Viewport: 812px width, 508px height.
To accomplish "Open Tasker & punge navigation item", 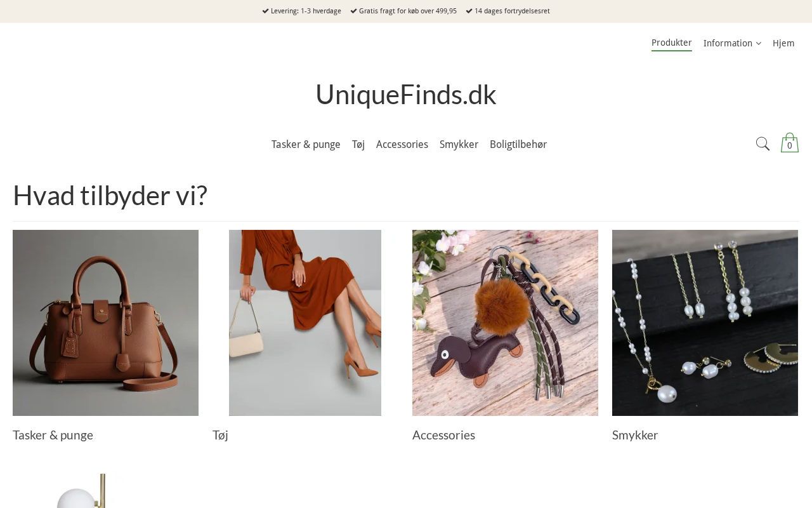I will pos(306,145).
